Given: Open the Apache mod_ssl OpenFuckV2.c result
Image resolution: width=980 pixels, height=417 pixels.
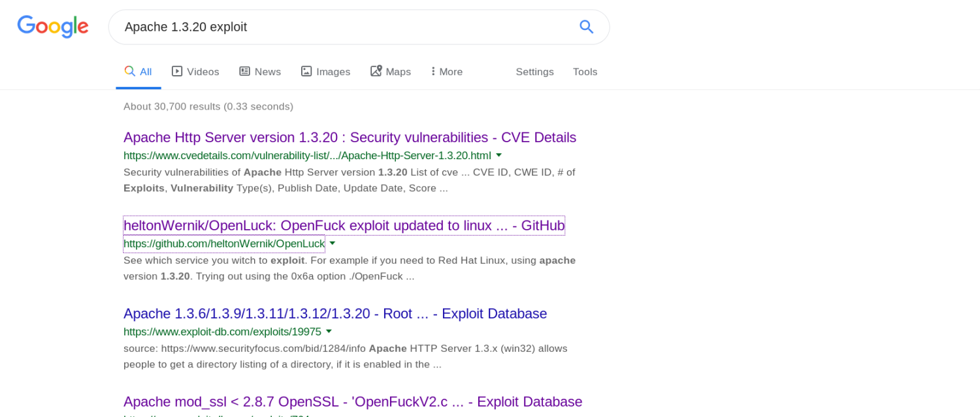Looking at the screenshot, I should click(352, 402).
